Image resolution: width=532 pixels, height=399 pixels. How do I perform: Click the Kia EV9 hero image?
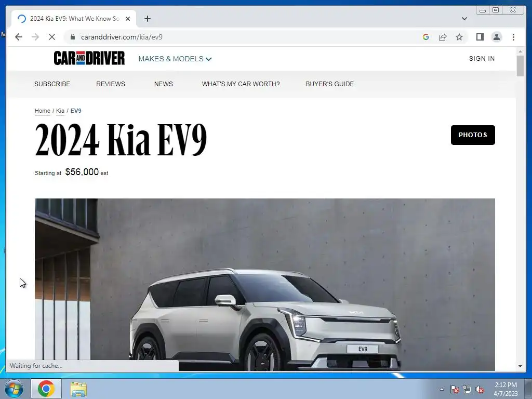coord(264,284)
